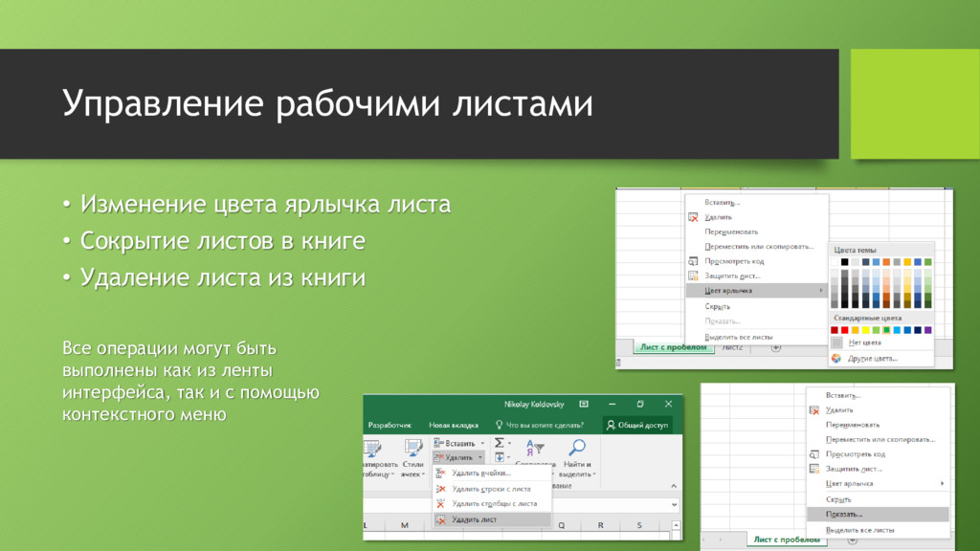The height and width of the screenshot is (551, 980).
Task: Click the new sheet plus icon in the lower right screenshot
Action: tap(852, 540)
